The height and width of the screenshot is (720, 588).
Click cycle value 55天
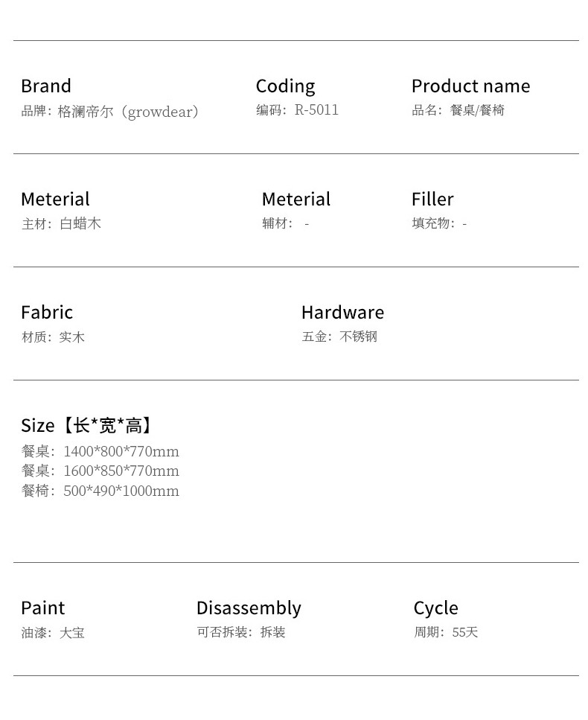[465, 632]
